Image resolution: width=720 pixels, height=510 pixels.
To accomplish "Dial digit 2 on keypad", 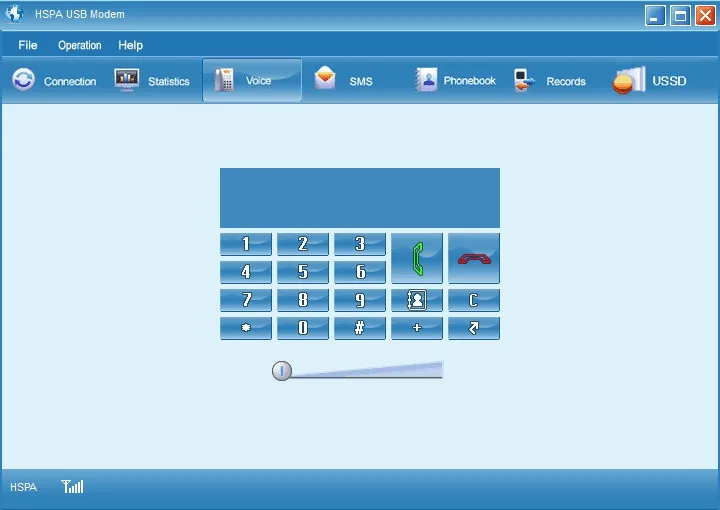I will pos(303,244).
